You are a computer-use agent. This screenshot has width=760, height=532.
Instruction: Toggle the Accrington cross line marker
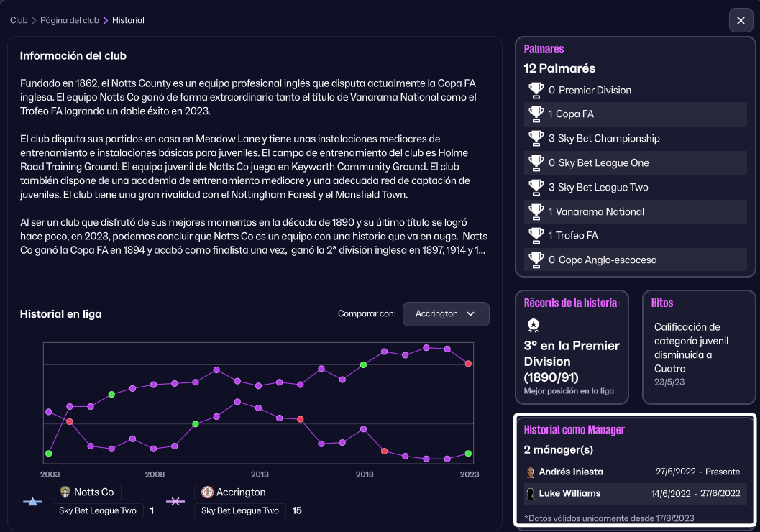pos(176,502)
